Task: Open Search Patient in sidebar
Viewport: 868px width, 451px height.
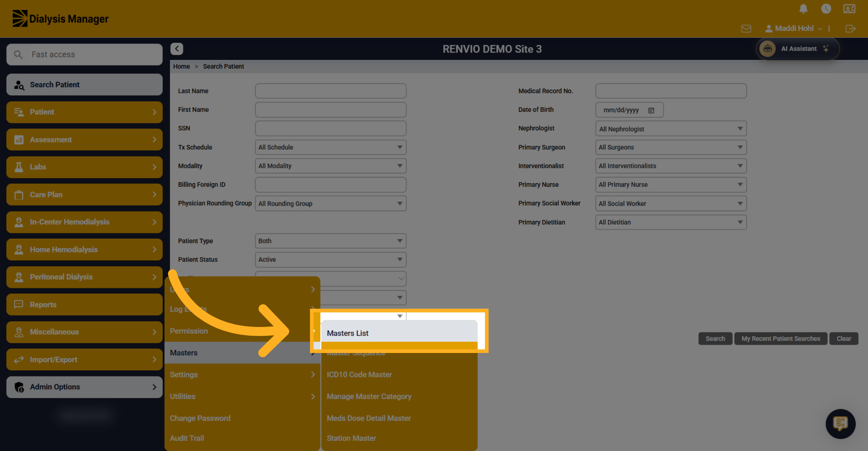Action: [84, 85]
